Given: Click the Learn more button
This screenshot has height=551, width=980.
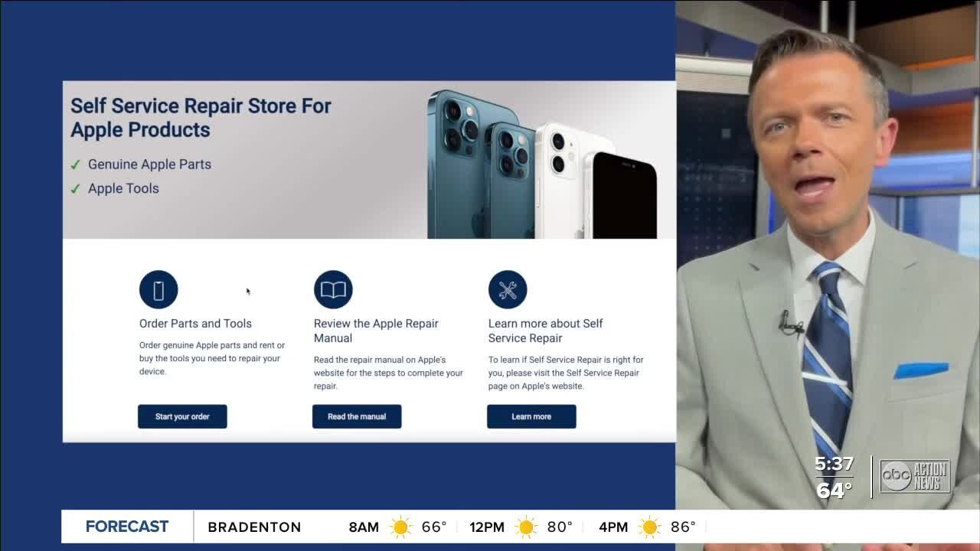Looking at the screenshot, I should click(531, 416).
